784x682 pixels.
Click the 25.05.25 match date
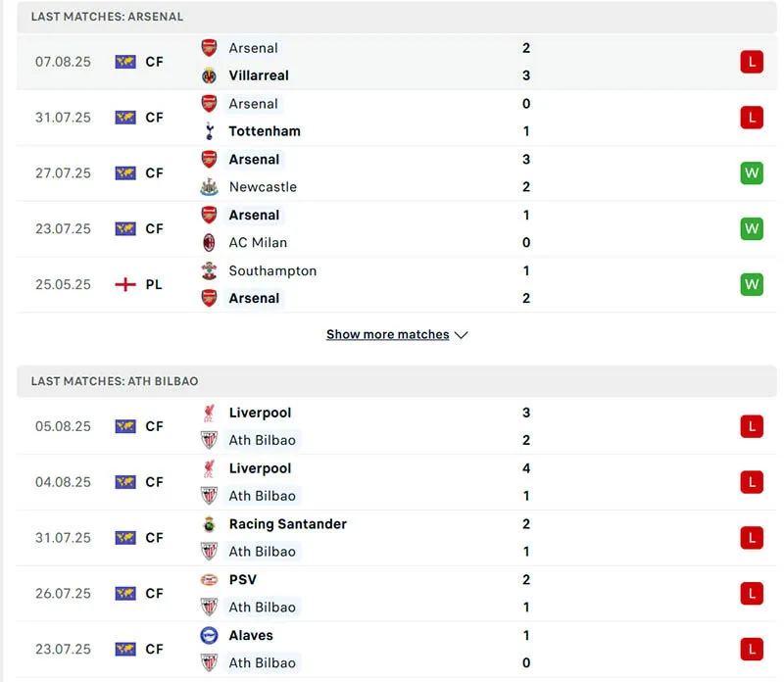[x=61, y=284]
